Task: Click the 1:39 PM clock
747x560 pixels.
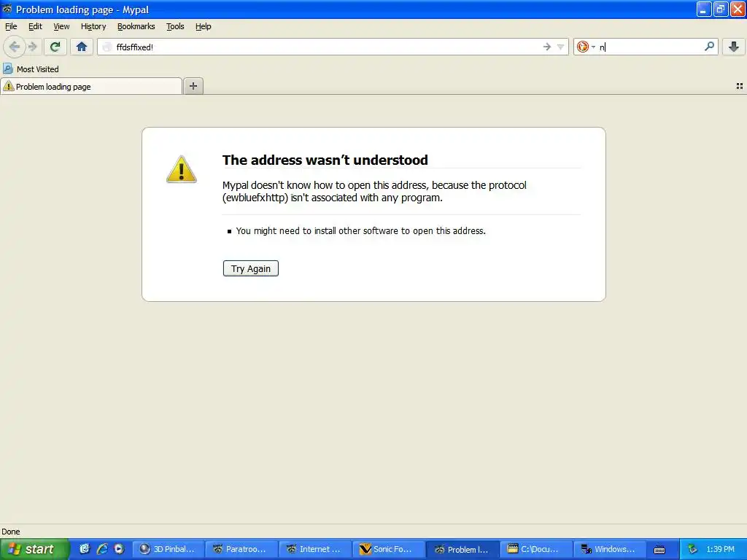Action: point(720,549)
